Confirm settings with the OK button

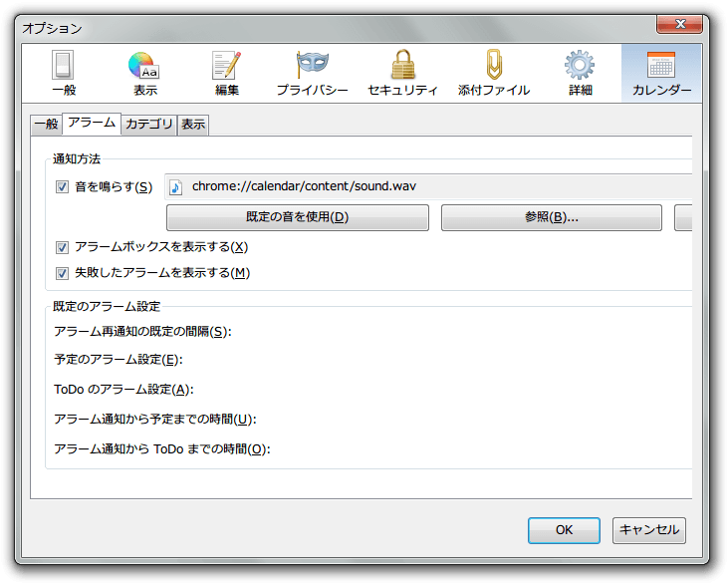coord(564,530)
